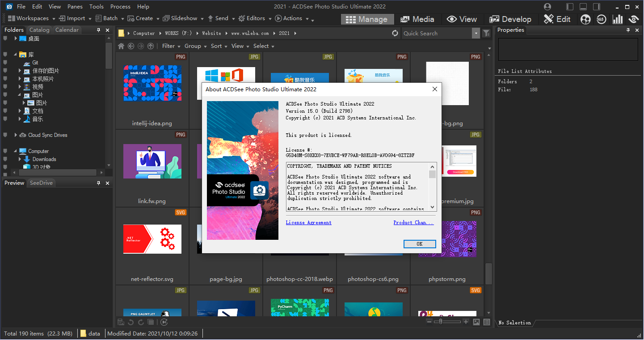Click into the Quick Search field
This screenshot has width=644, height=340.
437,33
